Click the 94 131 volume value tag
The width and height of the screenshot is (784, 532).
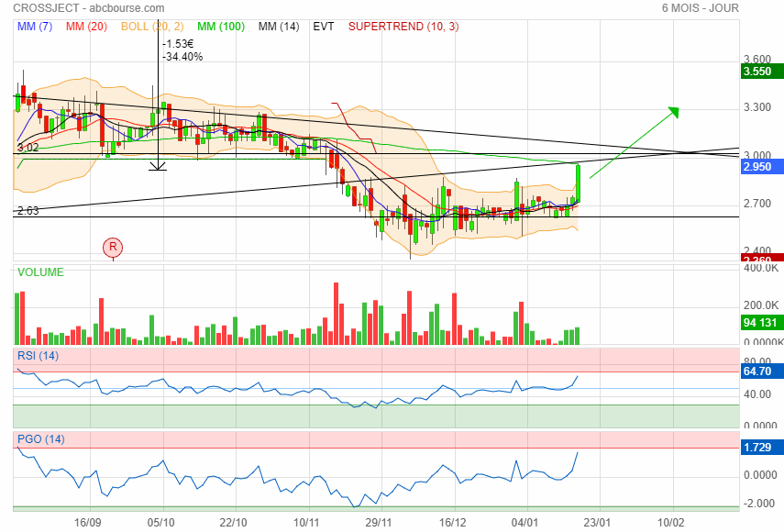[x=761, y=323]
